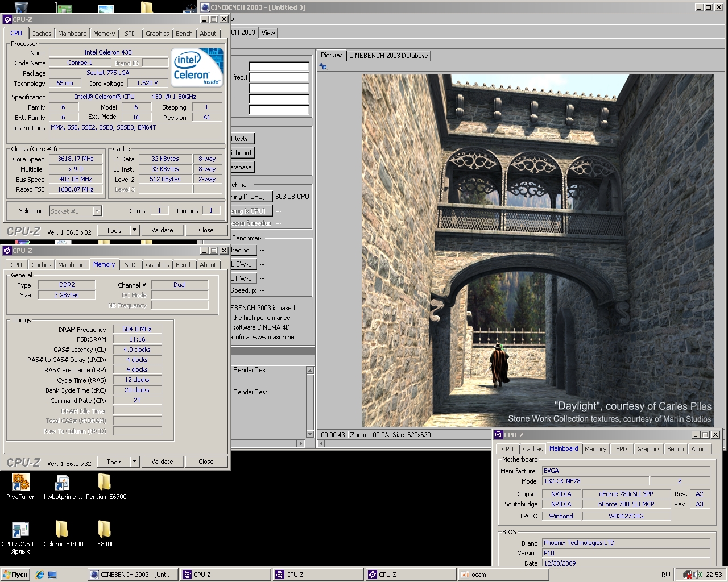Click the rendered Daylight courtyard image
The height and width of the screenshot is (582, 728).
[538, 251]
